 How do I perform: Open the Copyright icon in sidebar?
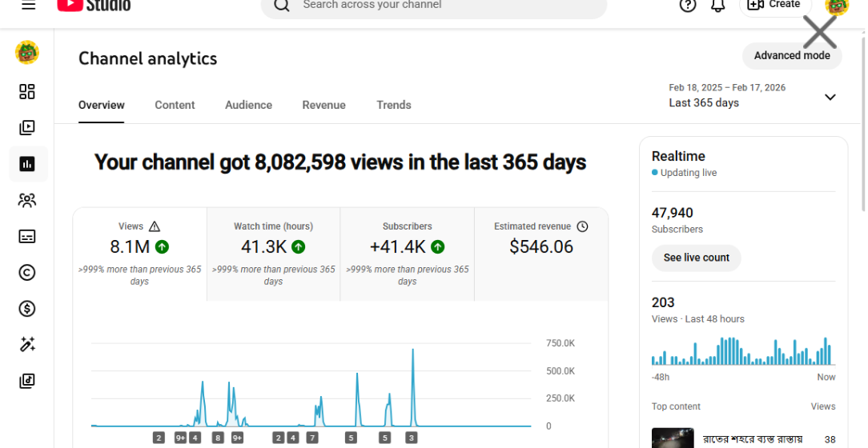tap(27, 273)
